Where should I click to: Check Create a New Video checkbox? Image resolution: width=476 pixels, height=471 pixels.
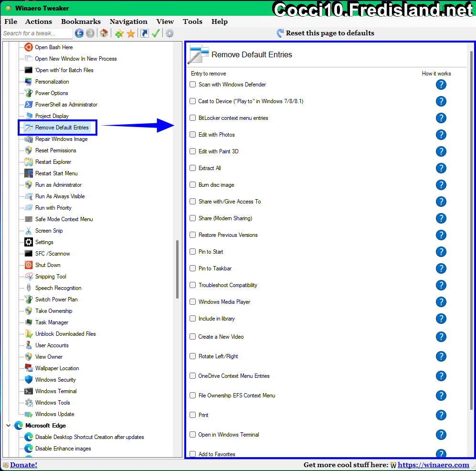[x=192, y=336]
